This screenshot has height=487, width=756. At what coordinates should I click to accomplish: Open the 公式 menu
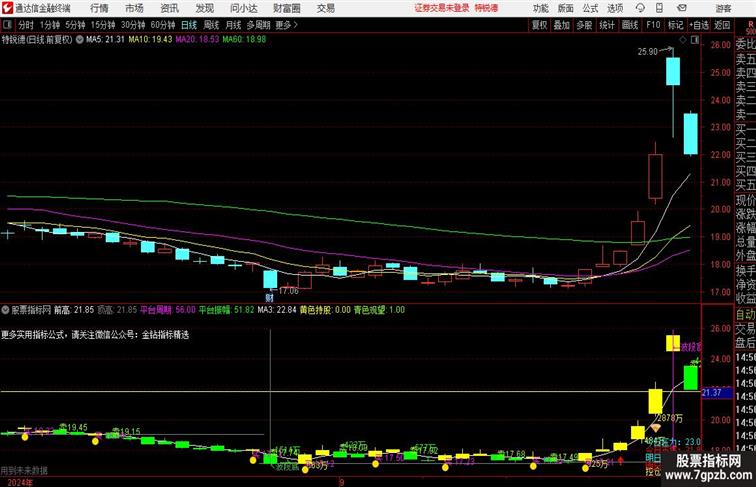[x=590, y=8]
